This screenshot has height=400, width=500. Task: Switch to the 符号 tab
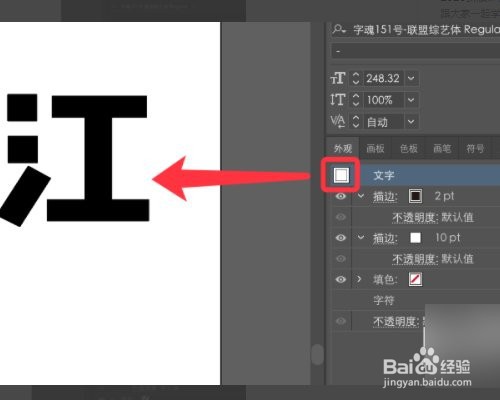(x=475, y=148)
